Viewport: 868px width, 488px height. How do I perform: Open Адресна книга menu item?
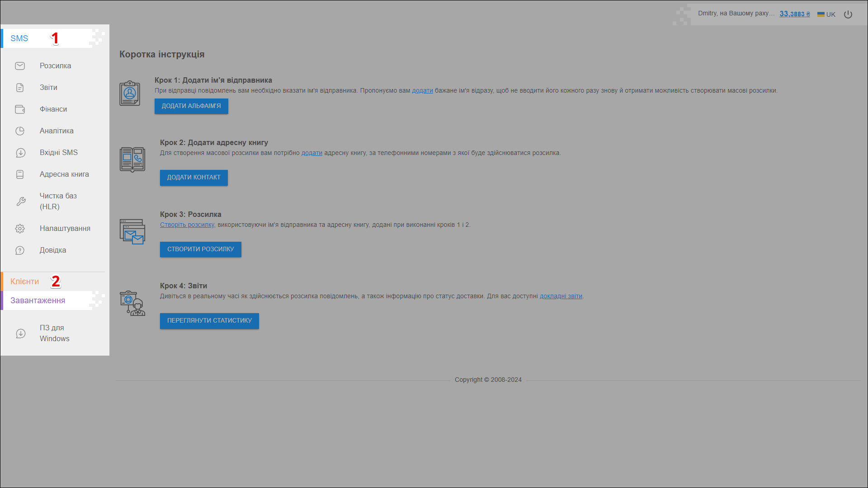pos(64,174)
